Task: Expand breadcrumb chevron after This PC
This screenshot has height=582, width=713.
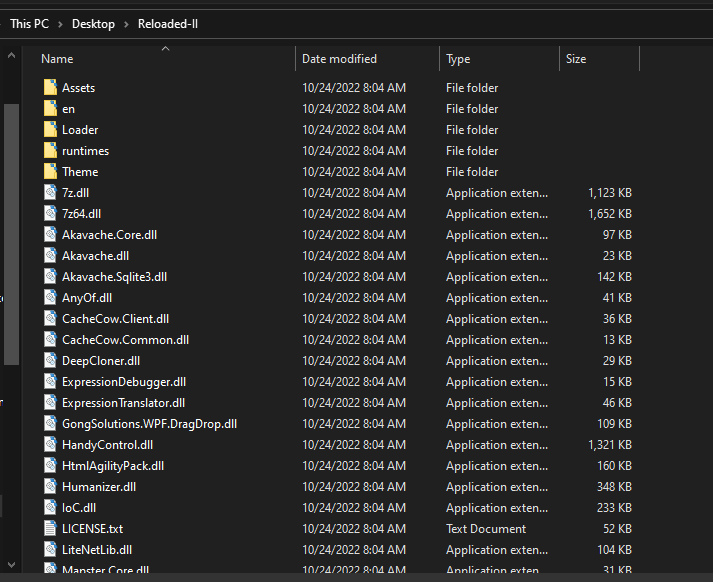Action: 60,23
